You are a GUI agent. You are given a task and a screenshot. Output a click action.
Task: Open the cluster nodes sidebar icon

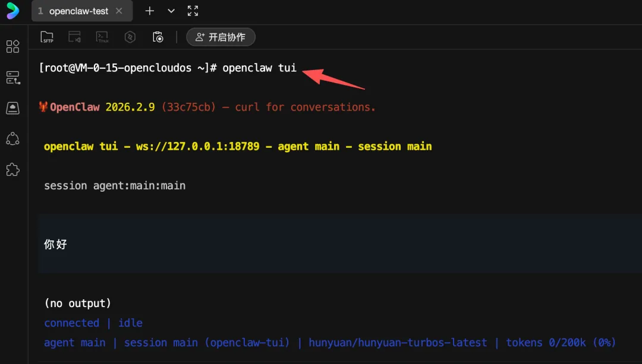coord(12,139)
